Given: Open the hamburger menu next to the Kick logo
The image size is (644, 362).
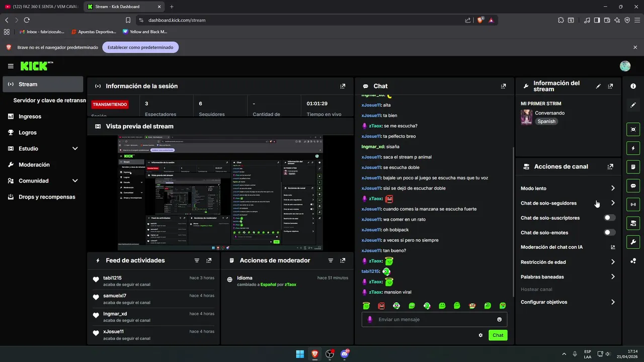Looking at the screenshot, I should tap(11, 66).
